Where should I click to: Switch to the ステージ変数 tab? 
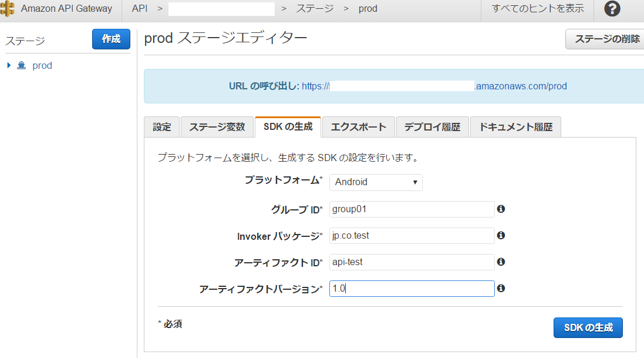[x=217, y=126]
